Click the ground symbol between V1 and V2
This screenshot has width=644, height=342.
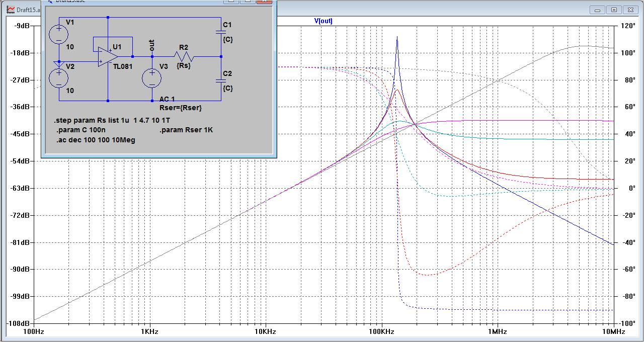click(59, 63)
